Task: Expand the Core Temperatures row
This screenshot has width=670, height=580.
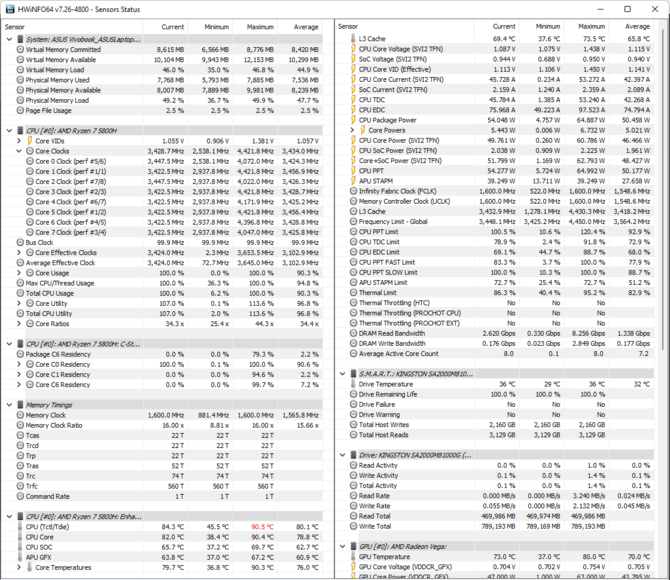Action: pyautogui.click(x=19, y=567)
